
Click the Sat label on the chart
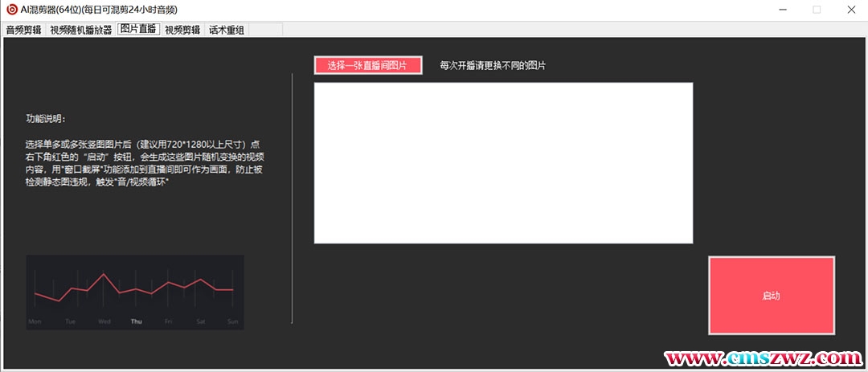pos(201,321)
